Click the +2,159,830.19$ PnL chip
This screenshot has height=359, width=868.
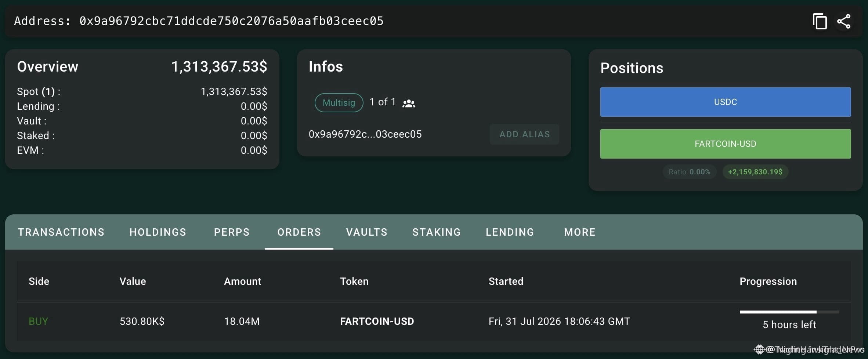pos(755,172)
